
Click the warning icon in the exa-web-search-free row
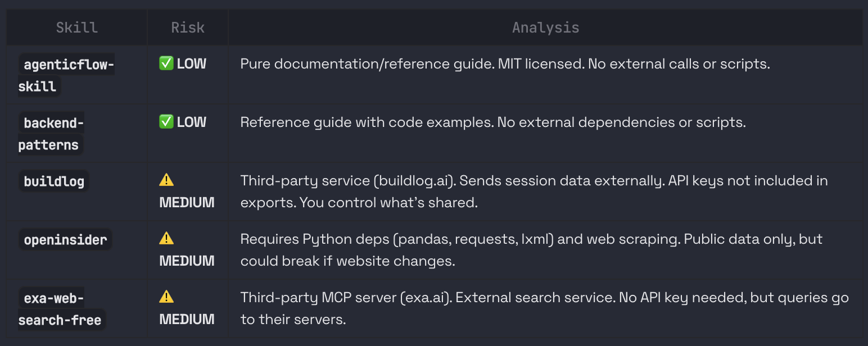166,297
